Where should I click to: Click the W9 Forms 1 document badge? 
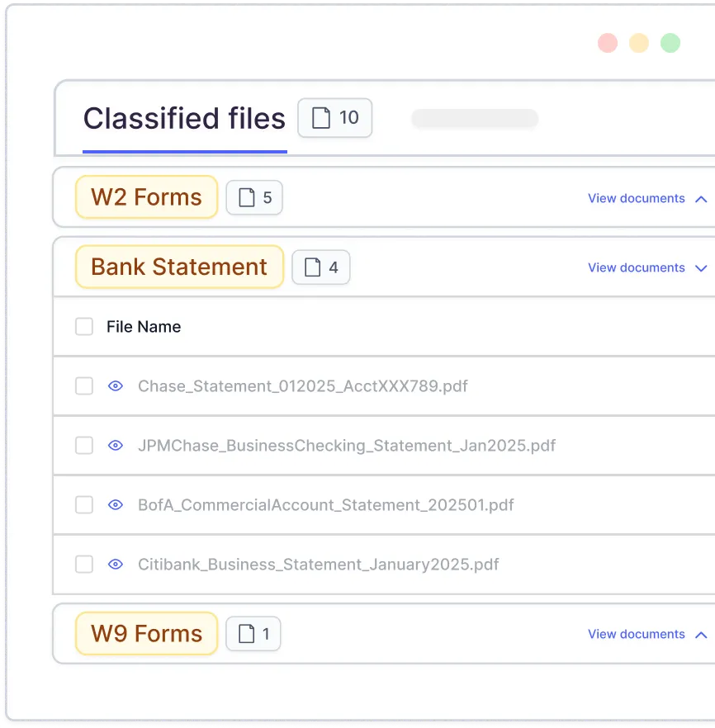click(x=253, y=634)
